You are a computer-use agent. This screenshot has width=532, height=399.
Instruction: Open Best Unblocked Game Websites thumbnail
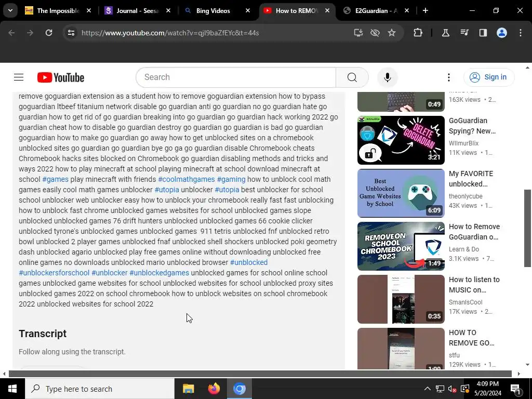401,193
